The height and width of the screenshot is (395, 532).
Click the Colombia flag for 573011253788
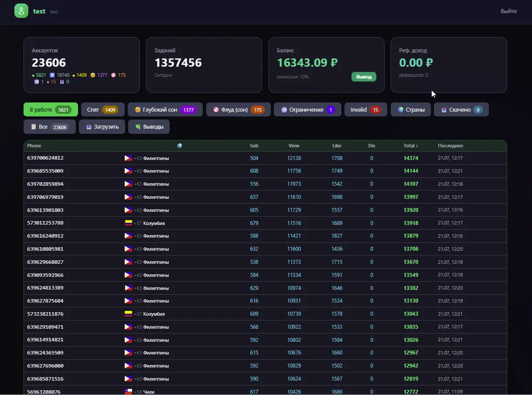click(x=128, y=223)
